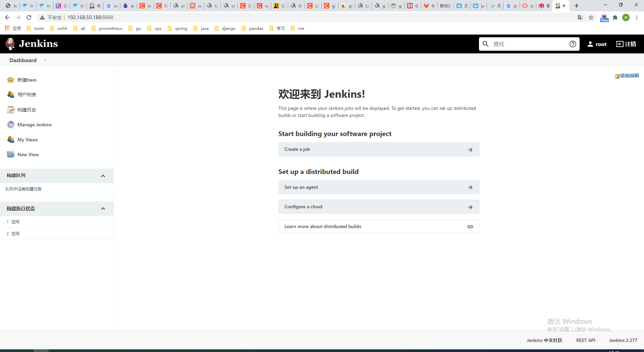Viewport: 644px width, 352px height.
Task: Open the ali bookmark folder
Action: pos(79,29)
